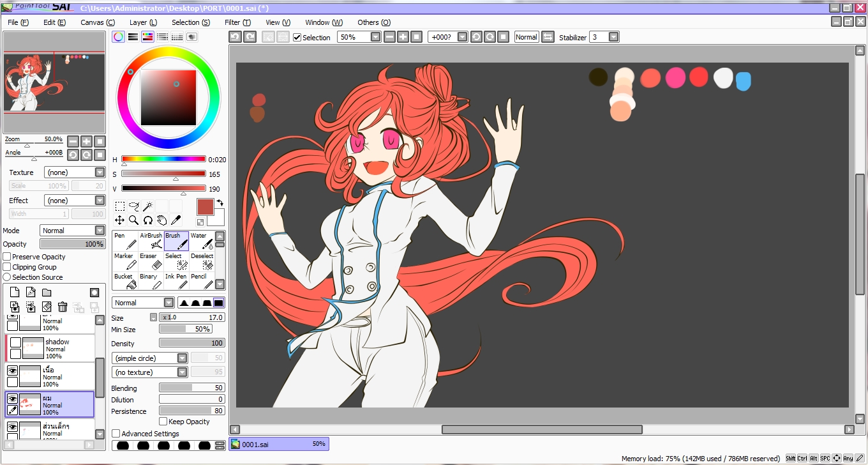Select the Hand pan tool
868x465 pixels.
click(x=162, y=220)
